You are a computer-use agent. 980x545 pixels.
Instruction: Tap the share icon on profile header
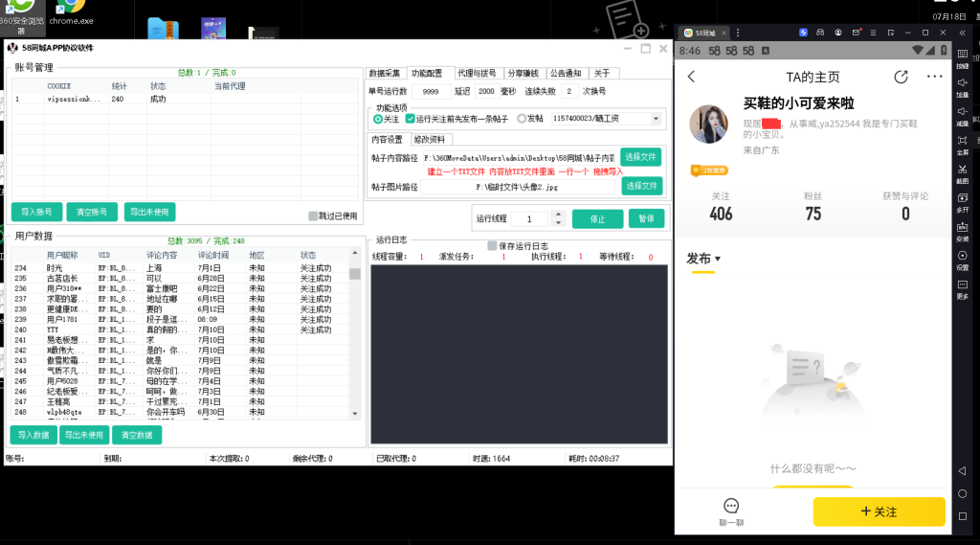pyautogui.click(x=901, y=78)
